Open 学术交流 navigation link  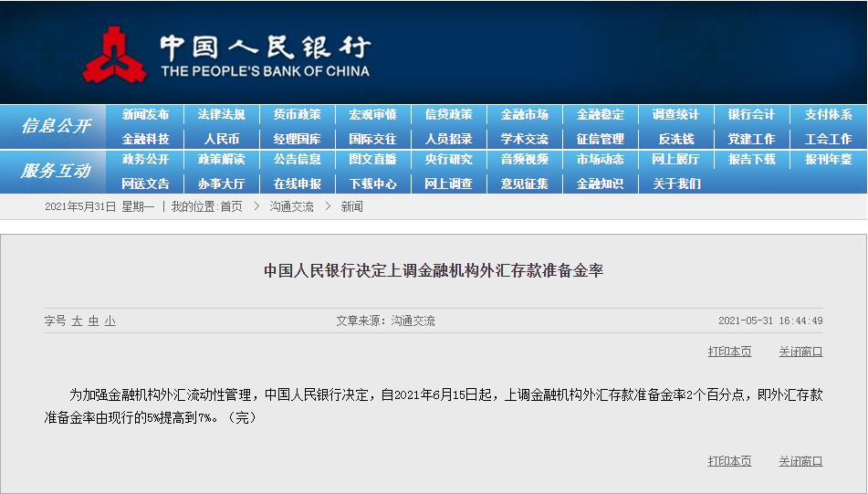525,139
